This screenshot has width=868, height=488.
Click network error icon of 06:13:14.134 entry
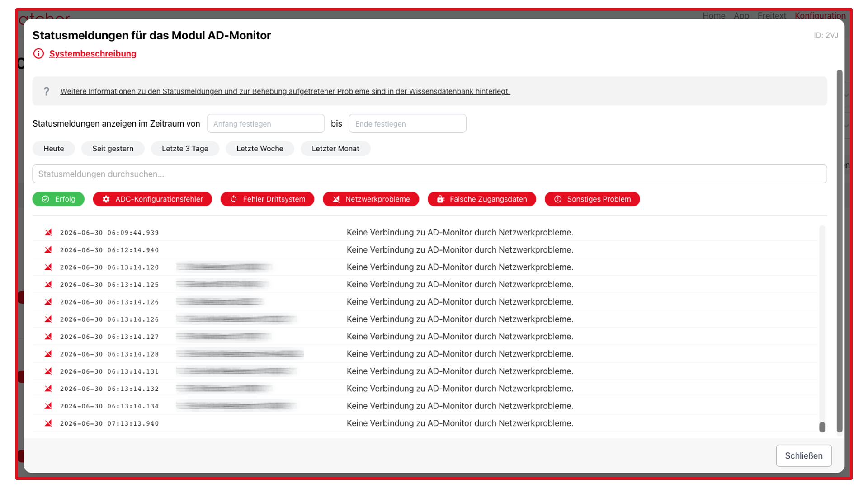pyautogui.click(x=48, y=406)
